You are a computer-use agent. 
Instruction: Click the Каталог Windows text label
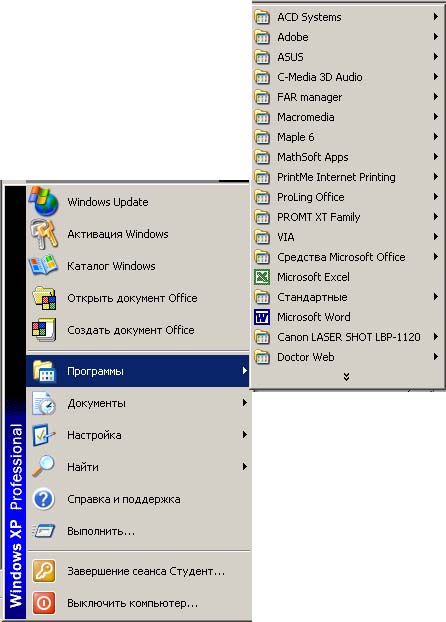pyautogui.click(x=111, y=266)
